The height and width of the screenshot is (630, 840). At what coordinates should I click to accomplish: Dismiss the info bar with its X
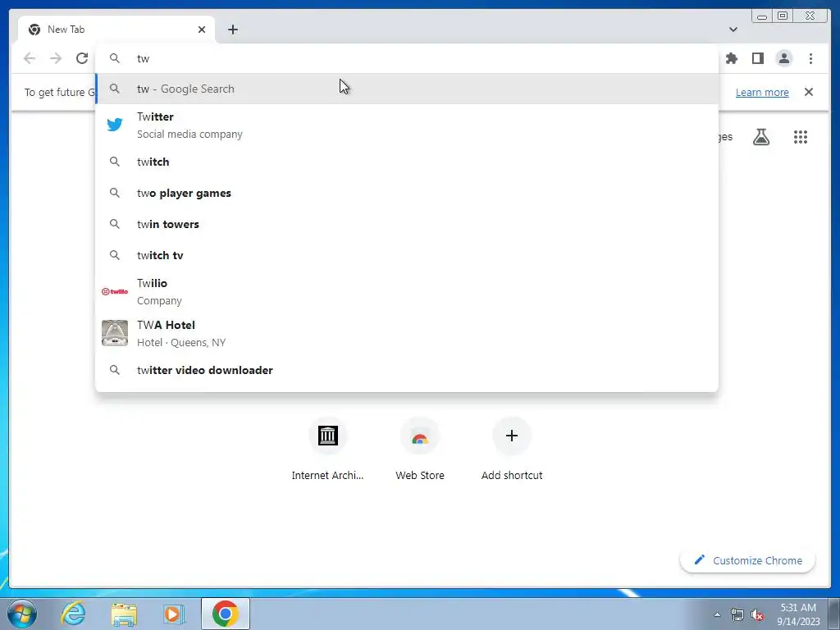pyautogui.click(x=808, y=92)
